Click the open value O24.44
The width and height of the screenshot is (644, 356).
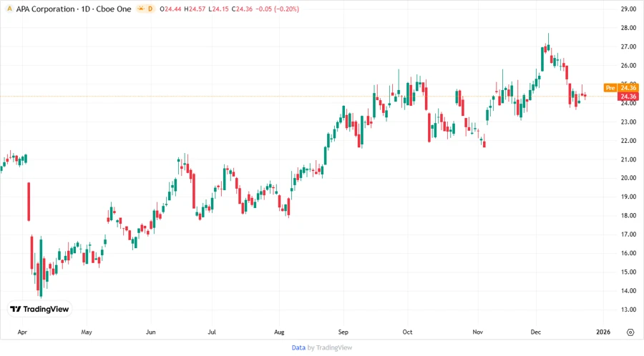pos(170,9)
